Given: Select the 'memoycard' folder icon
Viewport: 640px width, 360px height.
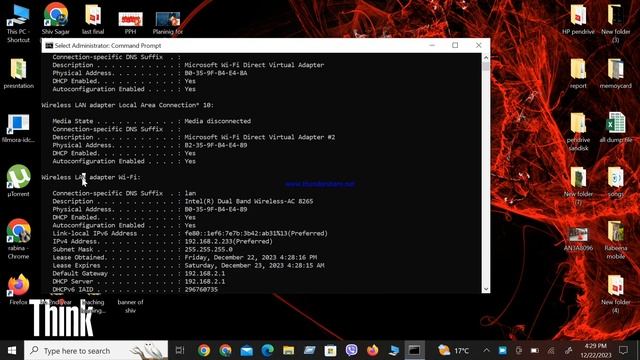Looking at the screenshot, I should point(616,69).
